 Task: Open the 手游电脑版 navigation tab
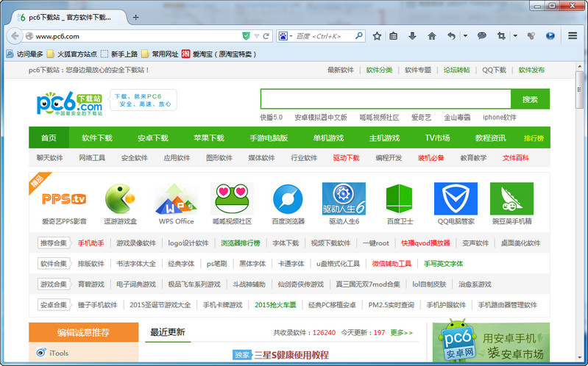(x=268, y=137)
